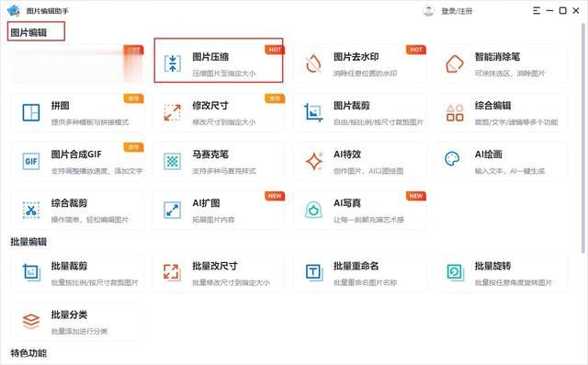Click the 批量旋转 batch rotate icon
The height and width of the screenshot is (365, 588).
(456, 272)
